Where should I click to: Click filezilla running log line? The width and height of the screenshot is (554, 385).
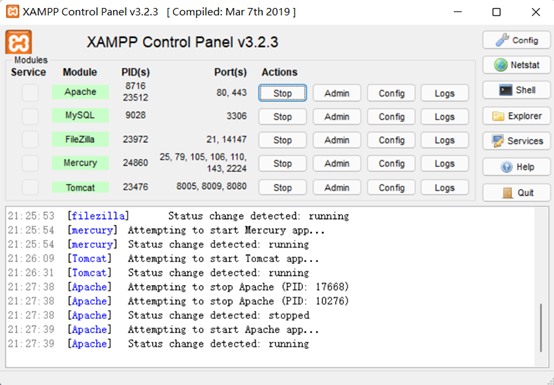(208, 216)
